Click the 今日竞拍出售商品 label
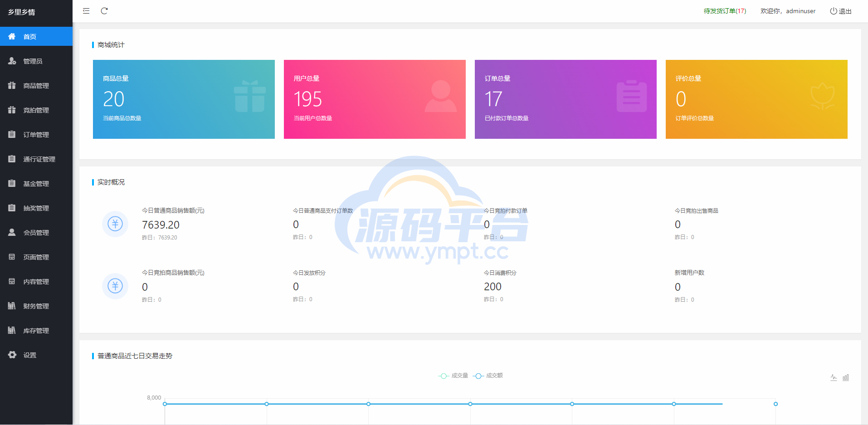 (697, 210)
